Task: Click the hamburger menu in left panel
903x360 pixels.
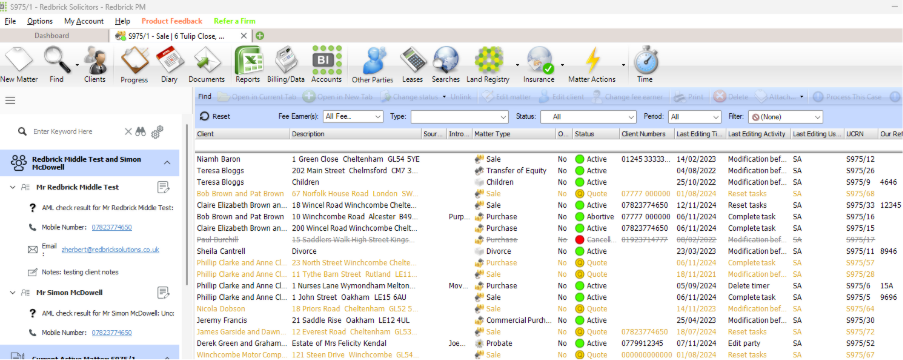Action: pos(10,100)
